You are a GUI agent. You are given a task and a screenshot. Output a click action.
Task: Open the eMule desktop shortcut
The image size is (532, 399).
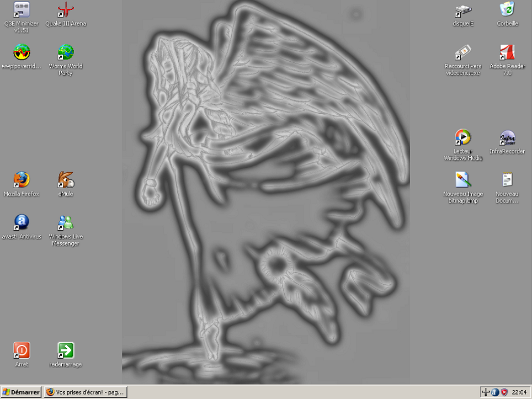[x=66, y=180]
